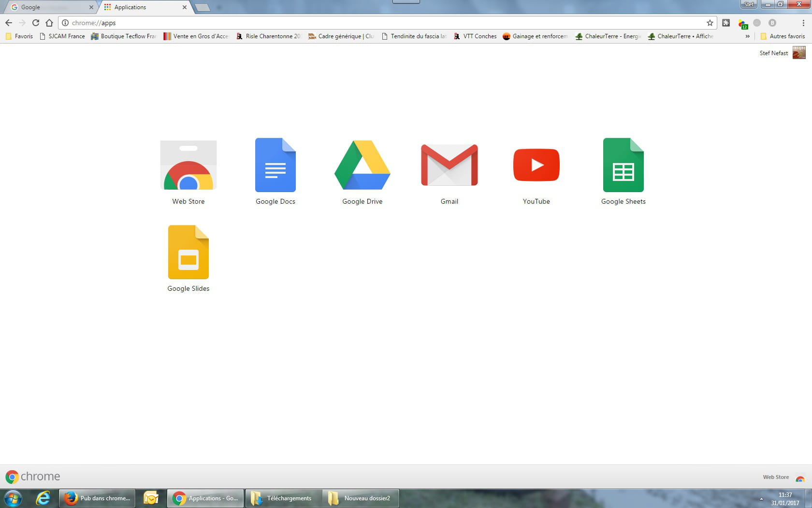Click the Stef Nefast account name
The image size is (812, 508).
pyautogui.click(x=773, y=53)
